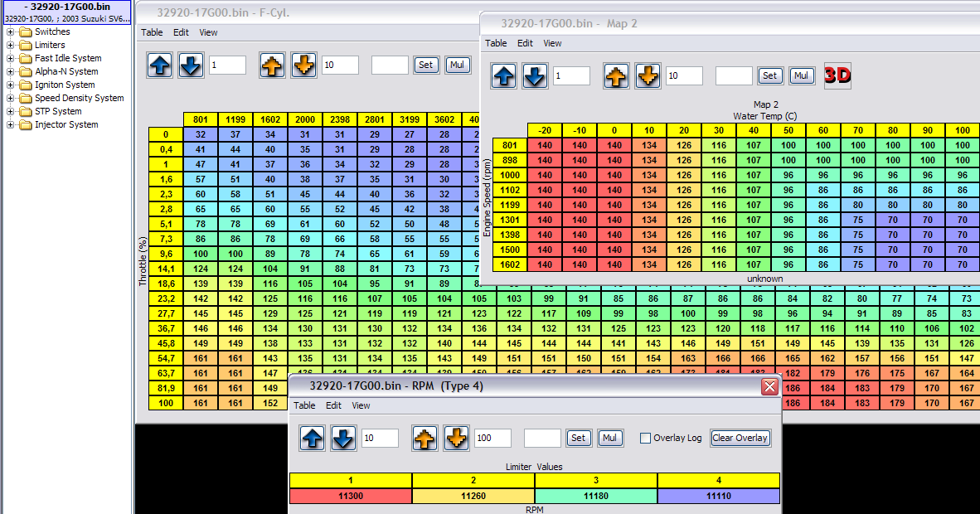Viewport: 980px width, 514px height.
Task: Click the Mul button in F-Cyl. window
Action: coord(456,65)
